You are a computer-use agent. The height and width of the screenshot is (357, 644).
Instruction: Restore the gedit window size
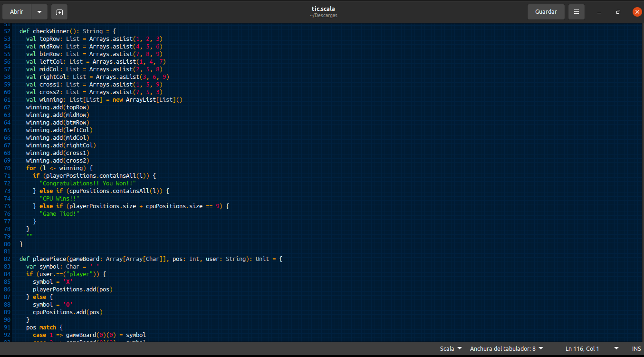[x=618, y=12]
